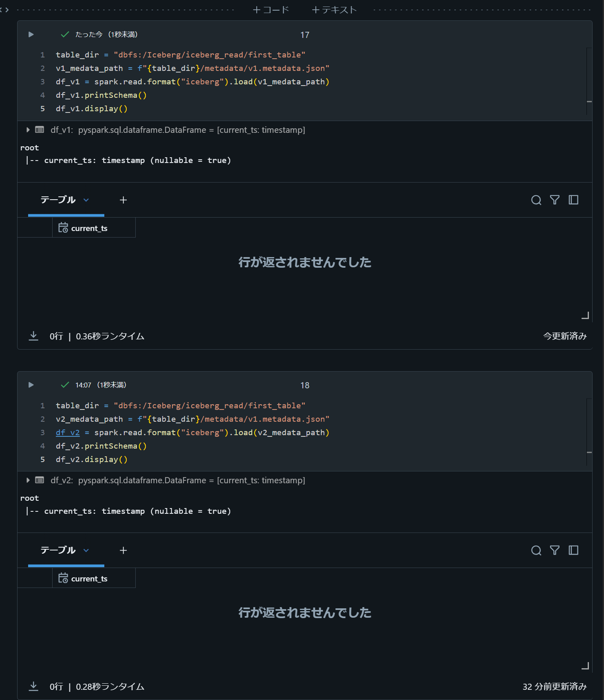Click the dataframe icon next to df_v2
Viewport: 604px width, 700px height.
pos(40,480)
